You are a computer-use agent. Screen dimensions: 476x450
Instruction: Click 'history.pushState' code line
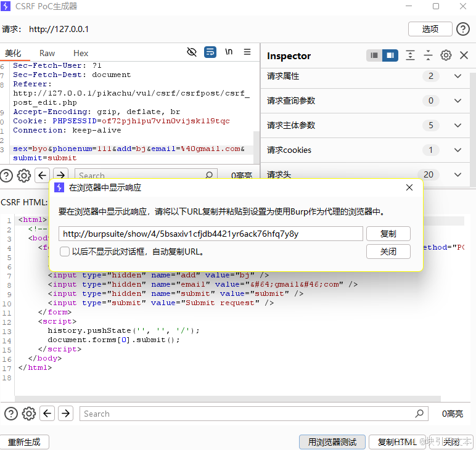(123, 330)
